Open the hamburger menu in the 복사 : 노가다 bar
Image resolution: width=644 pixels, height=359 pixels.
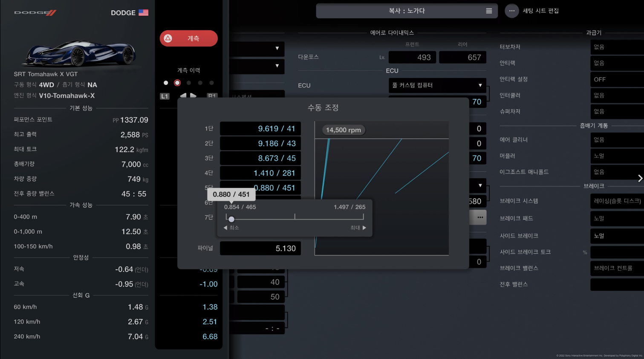pos(489,11)
